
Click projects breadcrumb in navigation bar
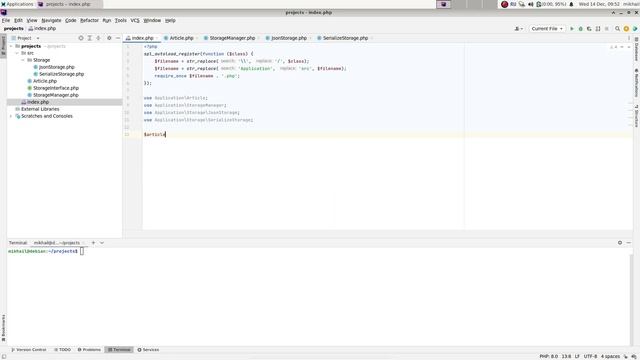pyautogui.click(x=13, y=29)
